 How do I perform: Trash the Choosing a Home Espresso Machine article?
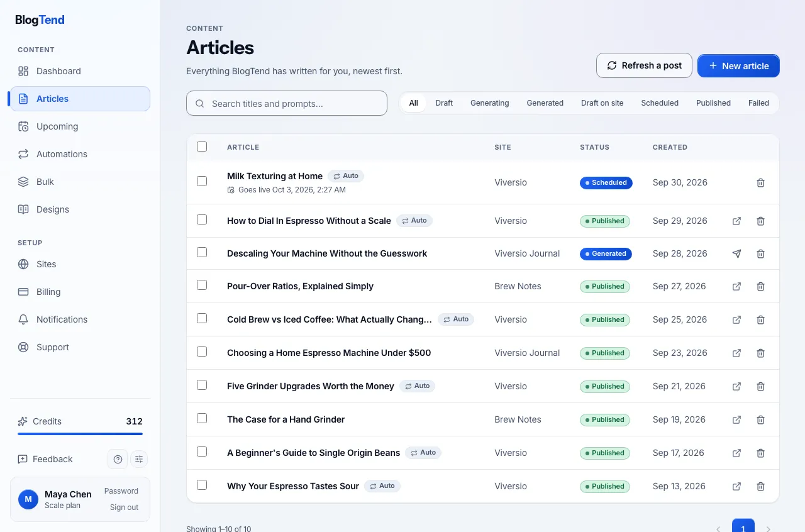coord(760,353)
